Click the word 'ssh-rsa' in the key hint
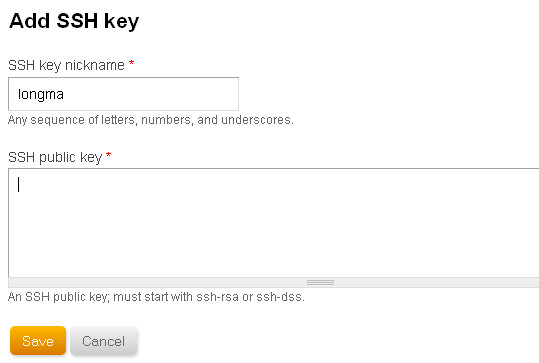 [218, 297]
